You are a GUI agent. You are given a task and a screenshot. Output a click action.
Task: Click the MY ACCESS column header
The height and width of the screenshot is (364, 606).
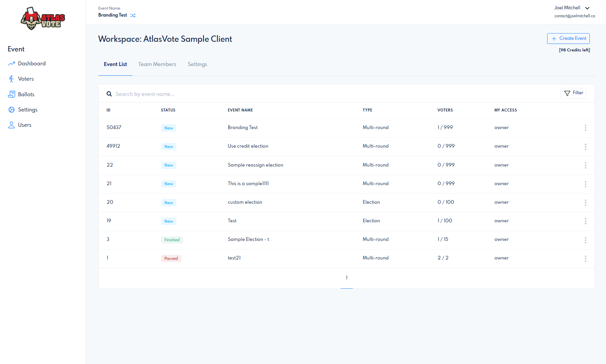pos(506,110)
